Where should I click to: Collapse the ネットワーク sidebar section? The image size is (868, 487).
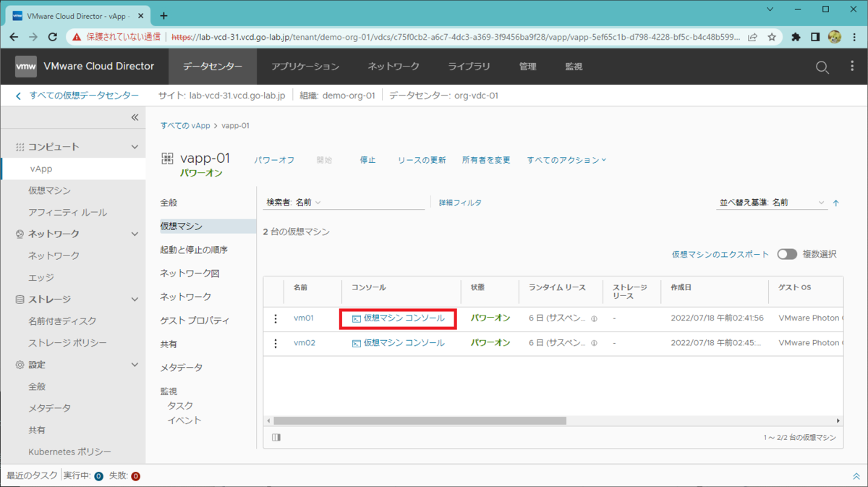click(x=135, y=234)
